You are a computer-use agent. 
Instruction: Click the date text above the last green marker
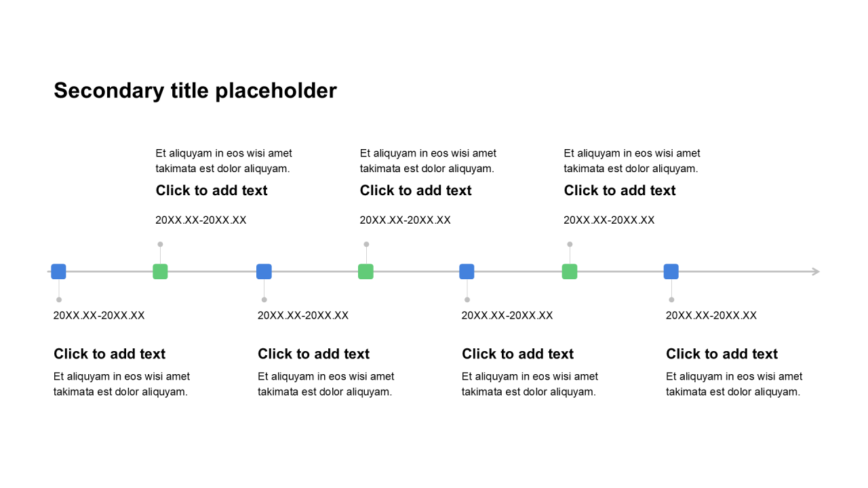pyautogui.click(x=609, y=220)
